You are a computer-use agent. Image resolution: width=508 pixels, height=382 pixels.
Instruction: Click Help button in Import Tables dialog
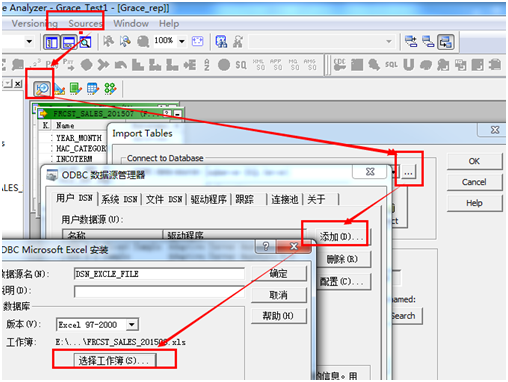pyautogui.click(x=474, y=203)
